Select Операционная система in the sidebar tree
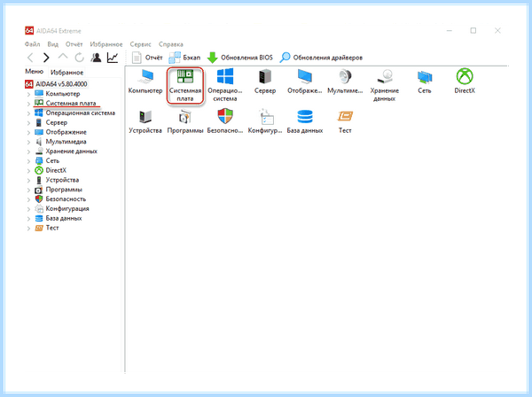This screenshot has width=532, height=397. pos(75,113)
